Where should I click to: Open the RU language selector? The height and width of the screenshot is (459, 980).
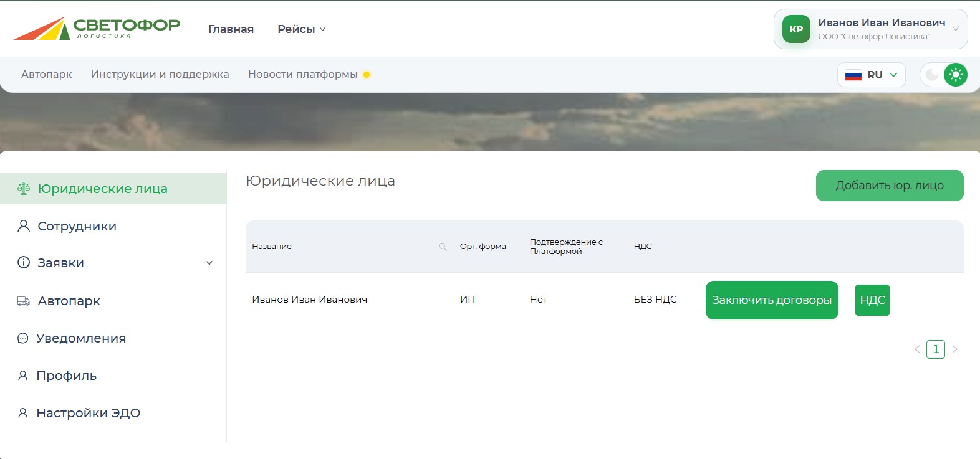(x=872, y=75)
